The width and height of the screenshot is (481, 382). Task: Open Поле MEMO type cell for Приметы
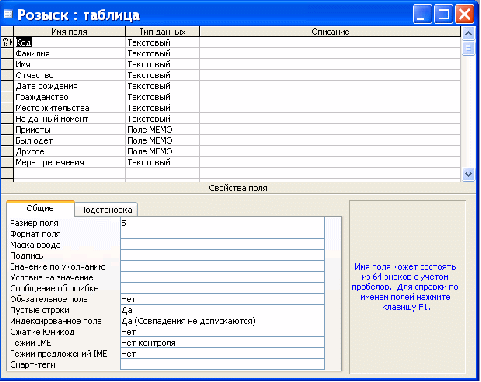click(162, 130)
